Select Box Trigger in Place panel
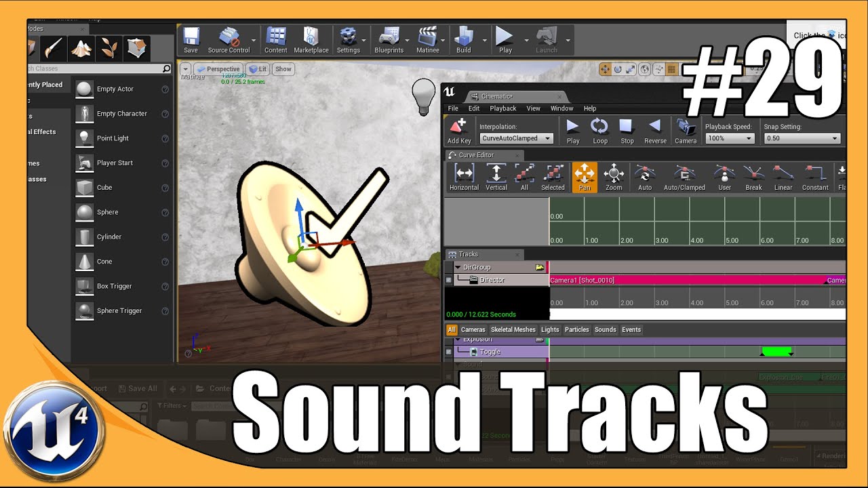This screenshot has width=868, height=488. (122, 286)
